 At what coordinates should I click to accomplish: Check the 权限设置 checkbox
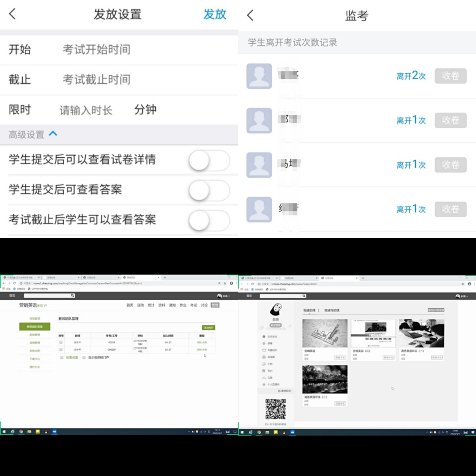[61, 357]
